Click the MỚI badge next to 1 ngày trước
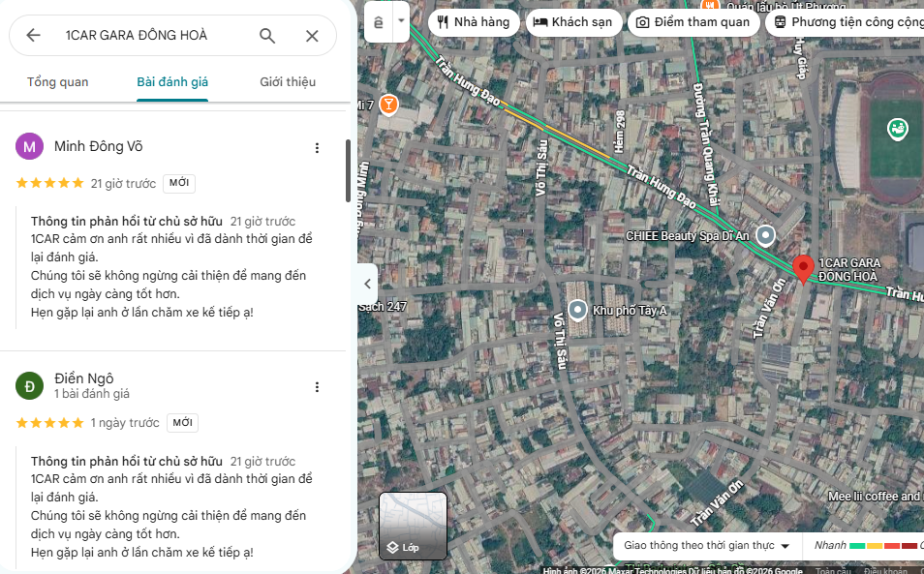The width and height of the screenshot is (924, 574). tap(183, 423)
